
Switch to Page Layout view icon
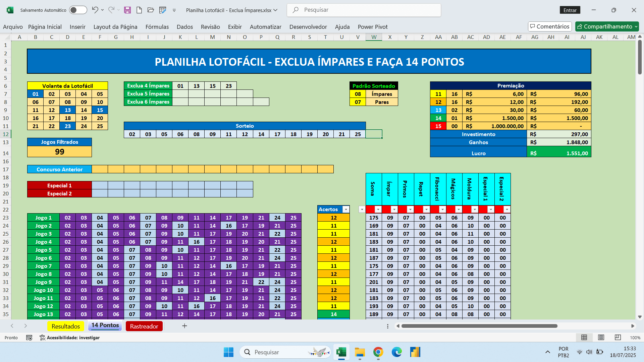point(601,338)
